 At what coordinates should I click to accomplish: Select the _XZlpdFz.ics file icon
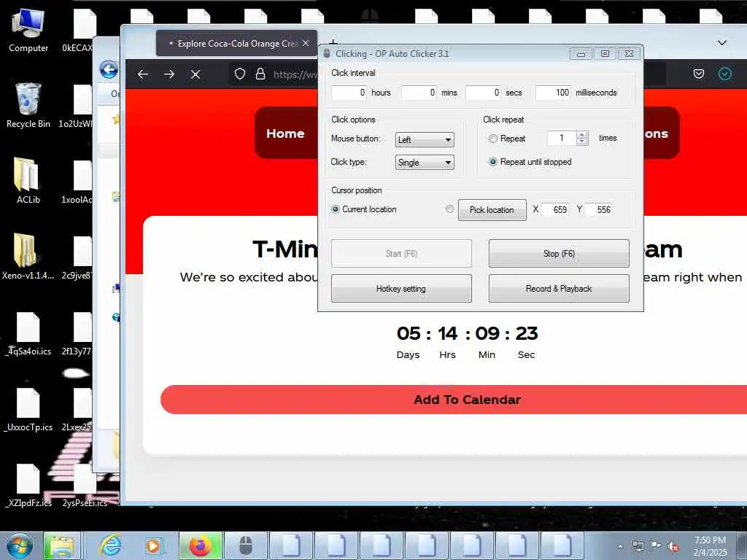pos(28,485)
